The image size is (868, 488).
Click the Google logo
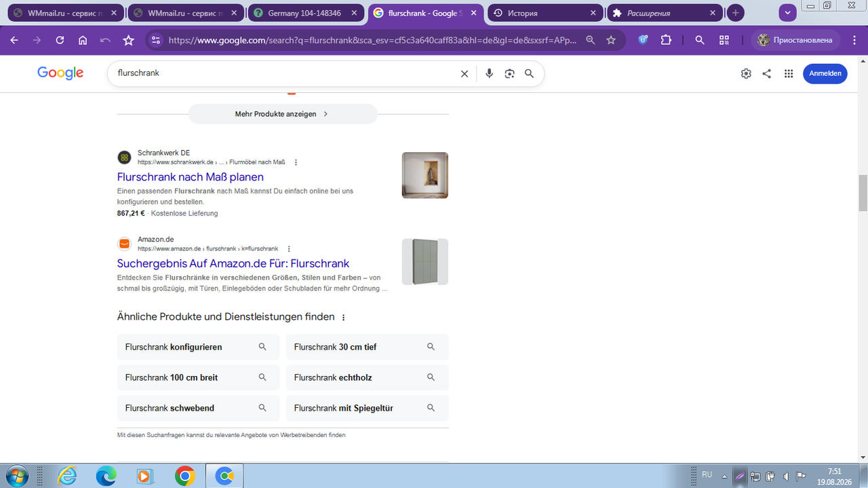pos(60,73)
